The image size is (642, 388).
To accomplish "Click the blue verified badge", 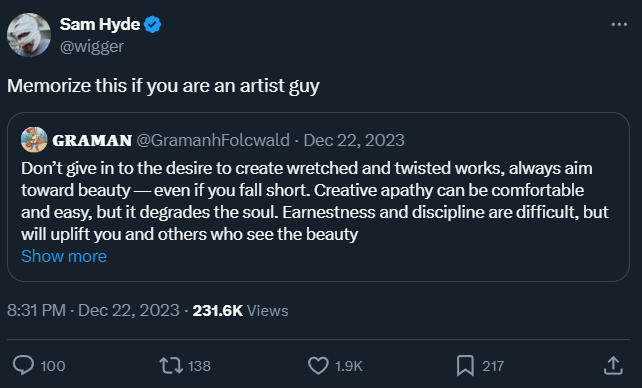I will [152, 25].
